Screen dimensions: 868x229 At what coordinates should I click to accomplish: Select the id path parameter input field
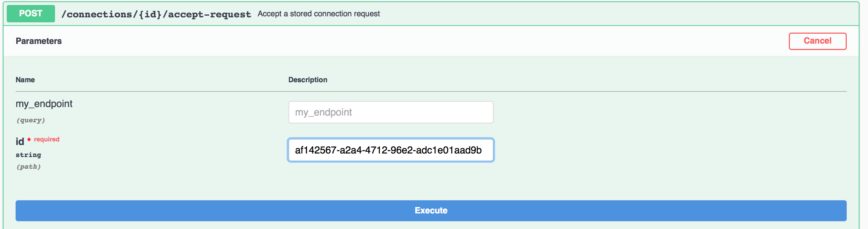390,150
